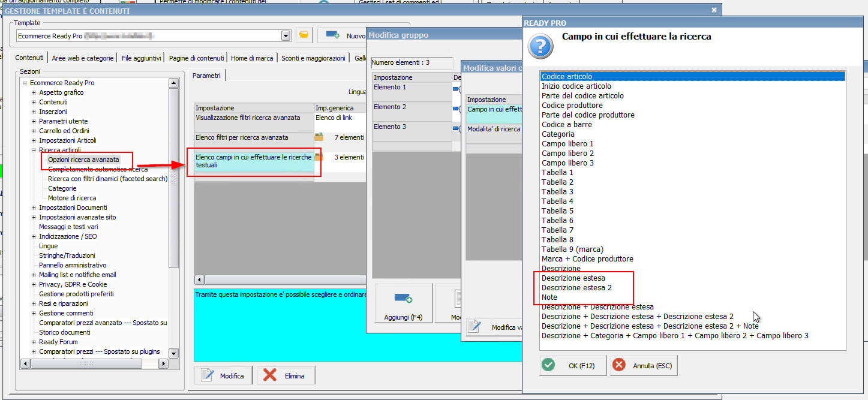Click sections tree scroll up arrow
The width and height of the screenshot is (868, 400).
coord(174,83)
